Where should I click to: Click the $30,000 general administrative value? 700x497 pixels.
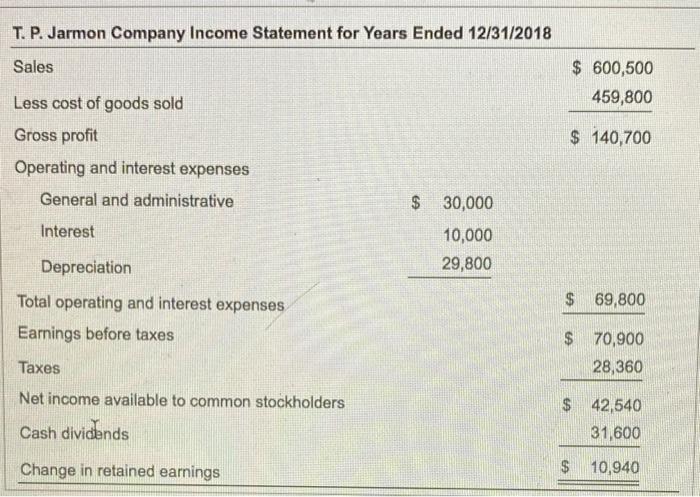coord(453,203)
